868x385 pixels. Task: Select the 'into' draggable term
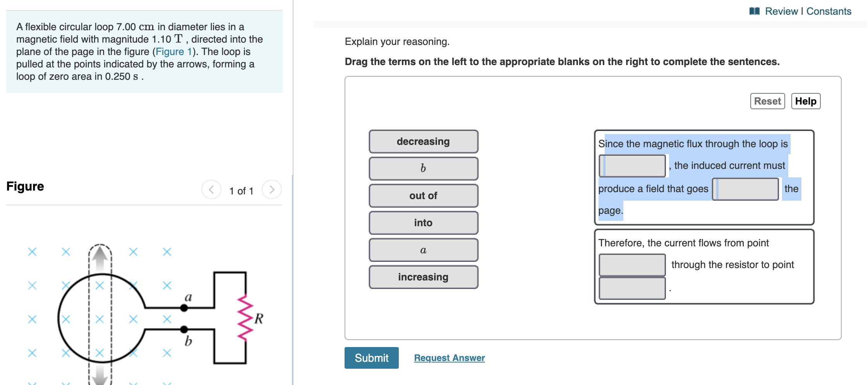(x=423, y=223)
